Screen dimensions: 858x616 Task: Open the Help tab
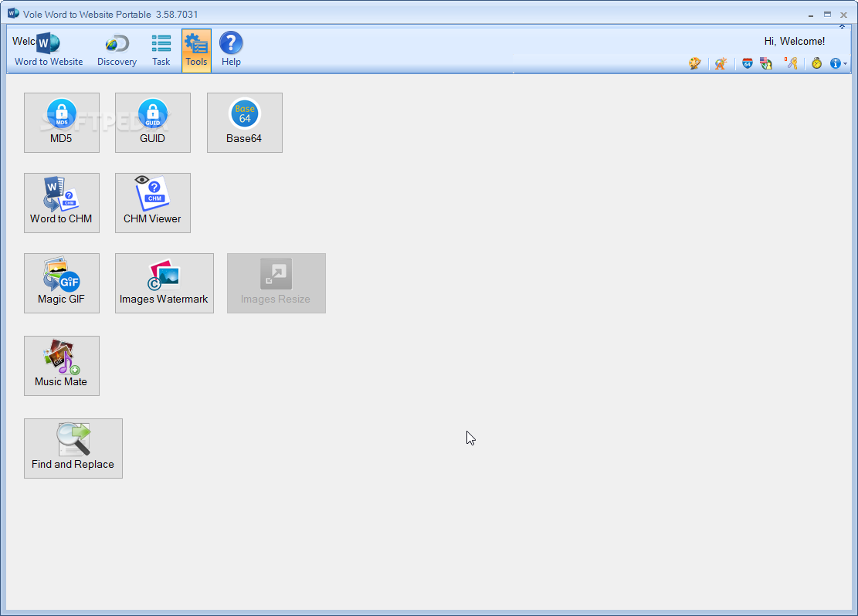pyautogui.click(x=231, y=50)
